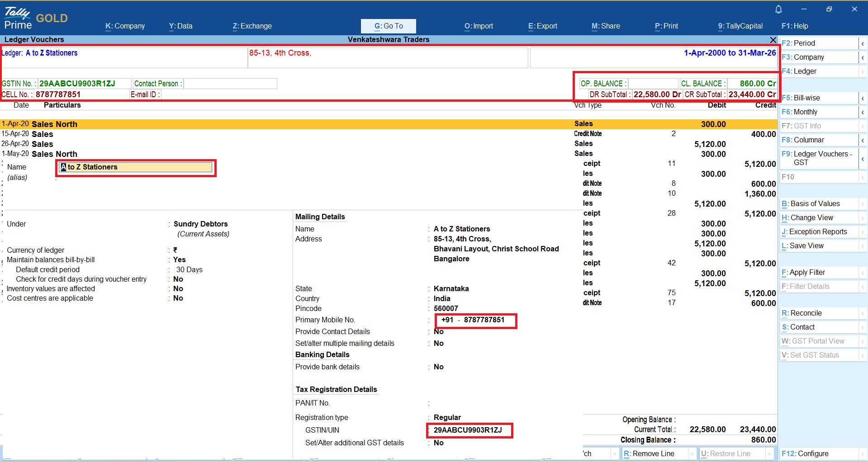Click the ledger Name input field
This screenshot has height=462, width=868.
click(136, 167)
